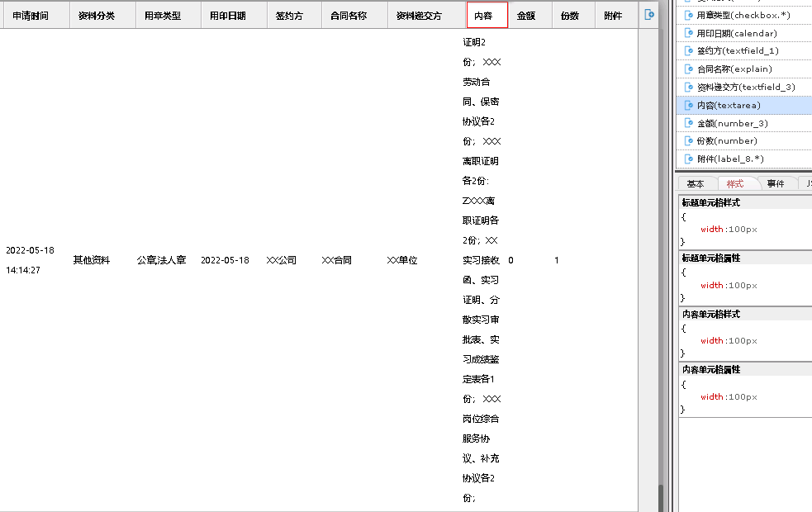Click the icon beside 资料递交方(textfield_3)
The image size is (812, 512).
689,87
